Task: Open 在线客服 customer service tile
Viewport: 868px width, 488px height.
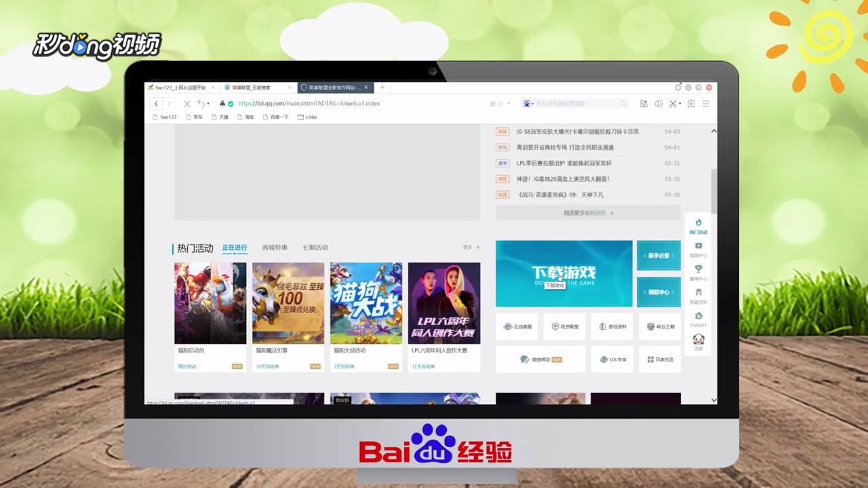Action: (x=517, y=326)
